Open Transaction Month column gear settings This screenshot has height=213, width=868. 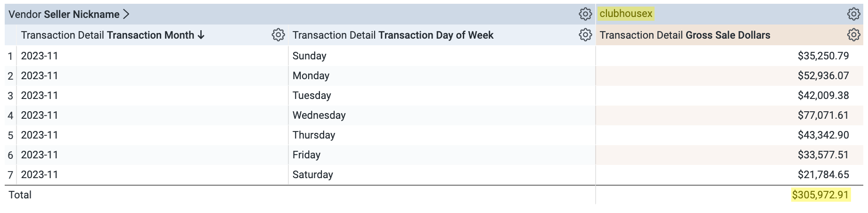pos(278,35)
